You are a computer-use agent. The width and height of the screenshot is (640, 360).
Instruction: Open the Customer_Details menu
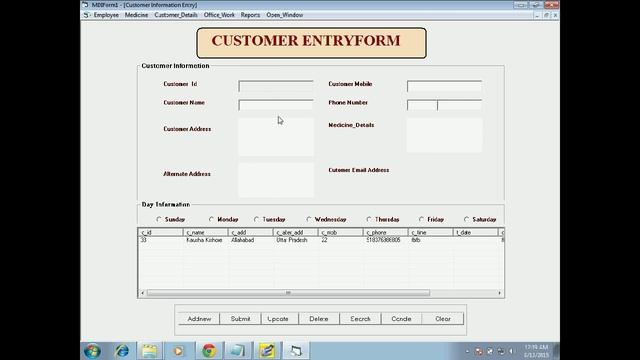pos(176,15)
